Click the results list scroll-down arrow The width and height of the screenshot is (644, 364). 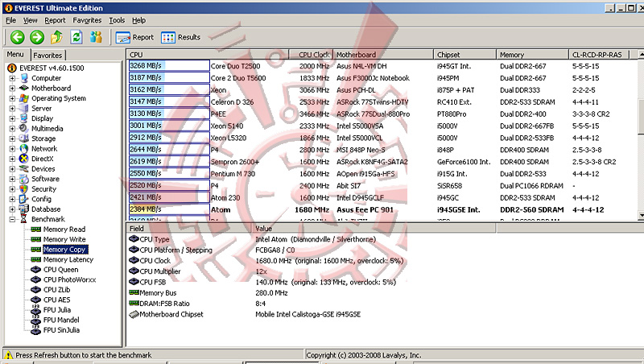tap(641, 215)
